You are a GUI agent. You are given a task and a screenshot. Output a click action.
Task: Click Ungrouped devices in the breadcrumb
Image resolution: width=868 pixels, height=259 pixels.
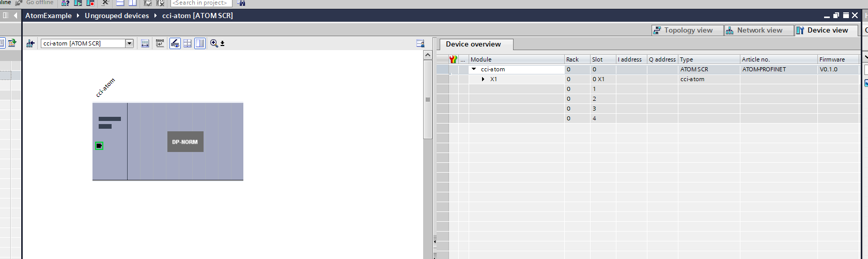coord(117,16)
